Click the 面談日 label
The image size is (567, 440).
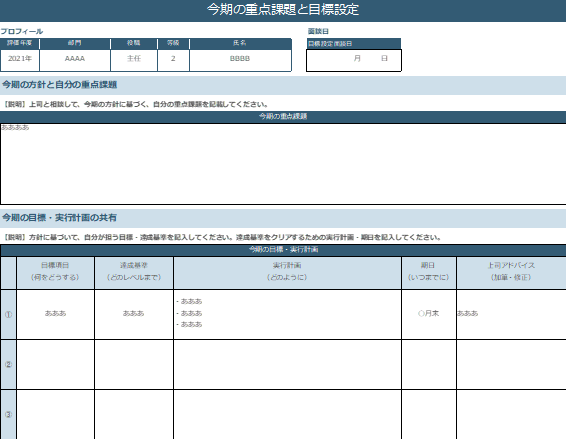318,31
